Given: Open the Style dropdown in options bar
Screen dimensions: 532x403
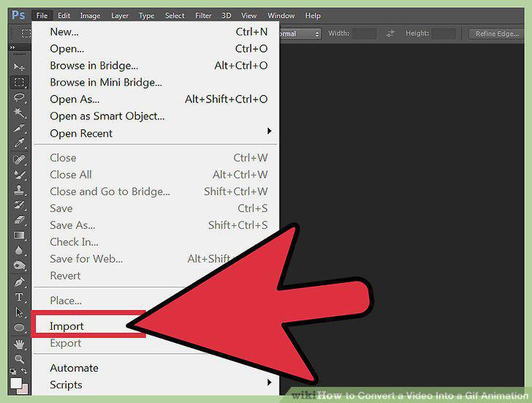Looking at the screenshot, I should click(300, 34).
